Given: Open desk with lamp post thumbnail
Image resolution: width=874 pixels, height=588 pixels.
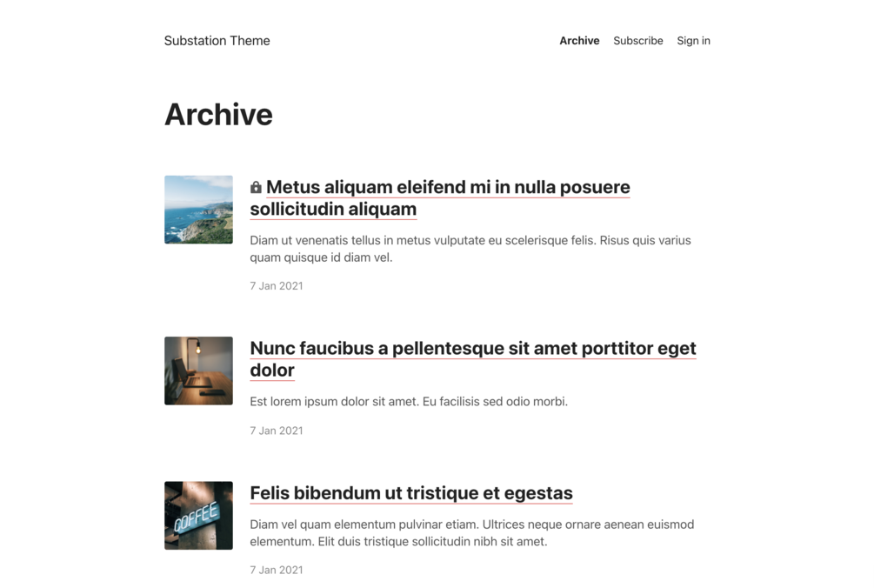Looking at the screenshot, I should click(198, 371).
